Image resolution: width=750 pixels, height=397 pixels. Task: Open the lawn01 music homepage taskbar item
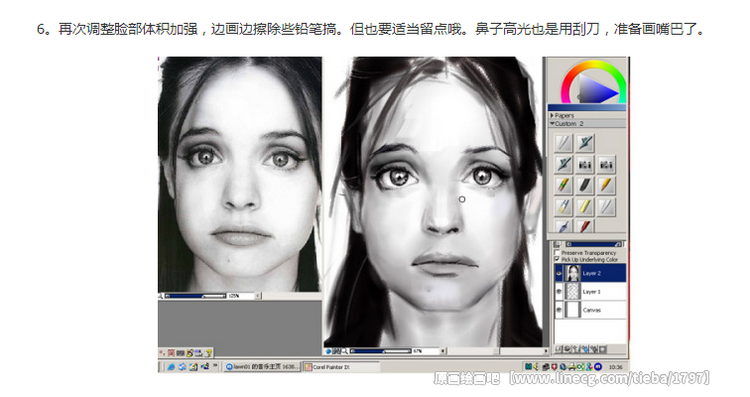[x=262, y=367]
